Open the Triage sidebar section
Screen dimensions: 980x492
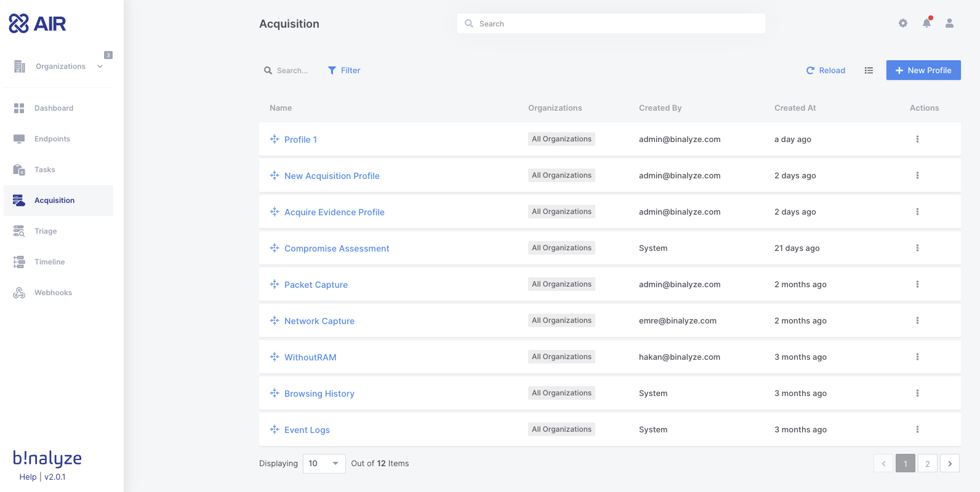46,231
